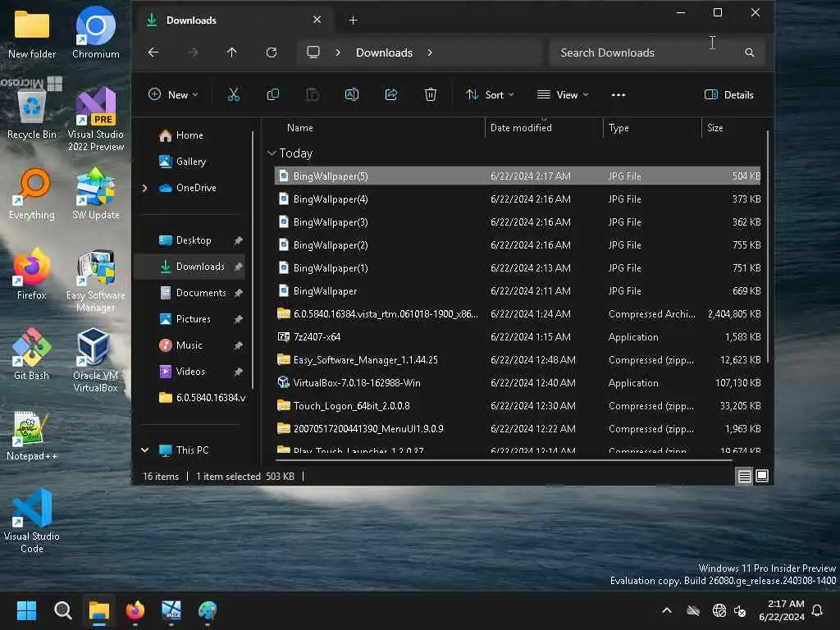Image resolution: width=840 pixels, height=630 pixels.
Task: Open Firefox desktop shortcut
Action: (32, 274)
